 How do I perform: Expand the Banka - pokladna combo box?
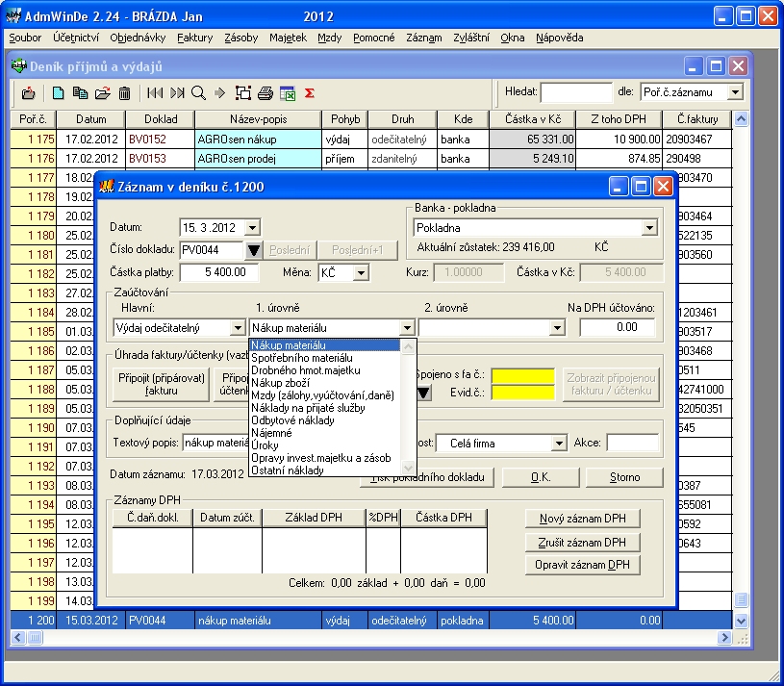649,228
